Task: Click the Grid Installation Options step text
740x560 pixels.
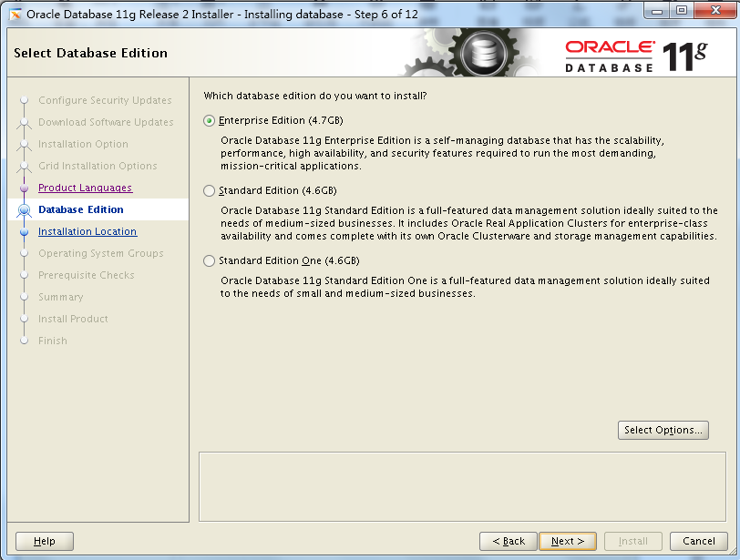Action: [98, 166]
